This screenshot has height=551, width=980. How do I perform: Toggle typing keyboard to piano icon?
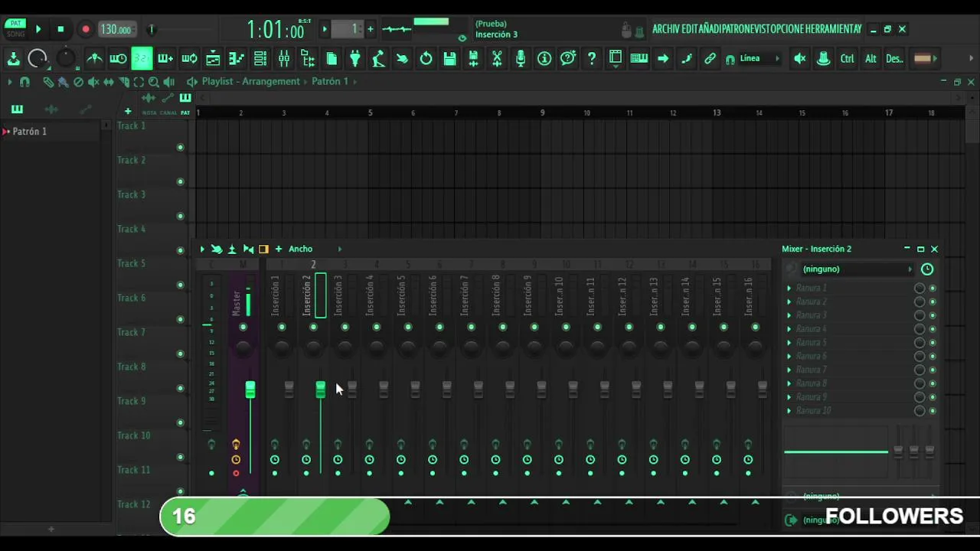(639, 58)
